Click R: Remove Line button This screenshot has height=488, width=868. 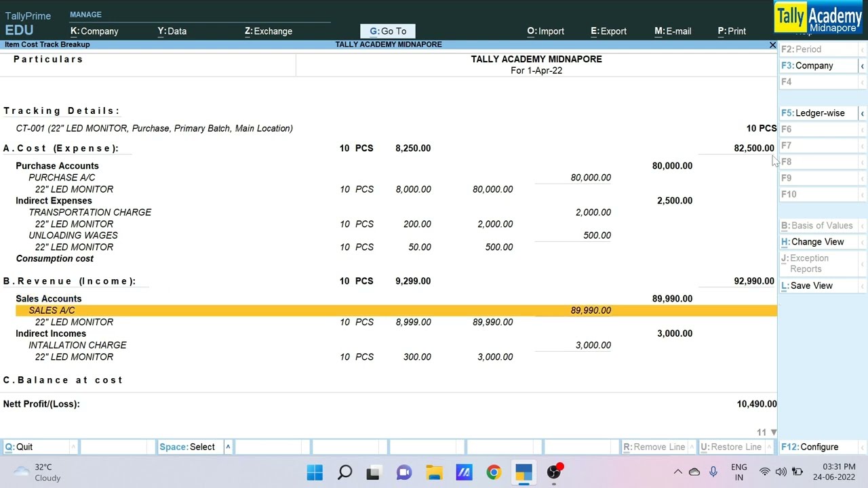pyautogui.click(x=654, y=447)
